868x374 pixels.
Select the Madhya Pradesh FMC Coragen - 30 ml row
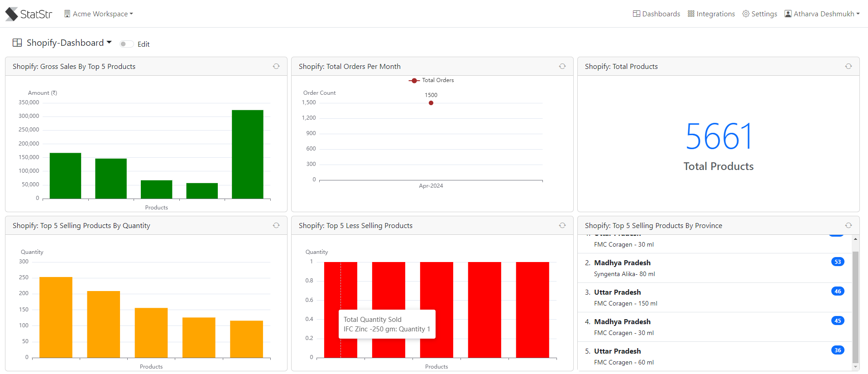pyautogui.click(x=715, y=327)
